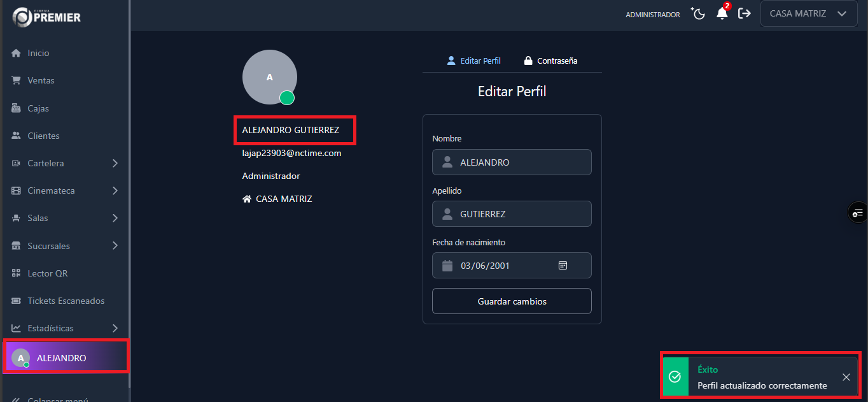Switch to the Contraseña tab
868x402 pixels.
[x=550, y=61]
